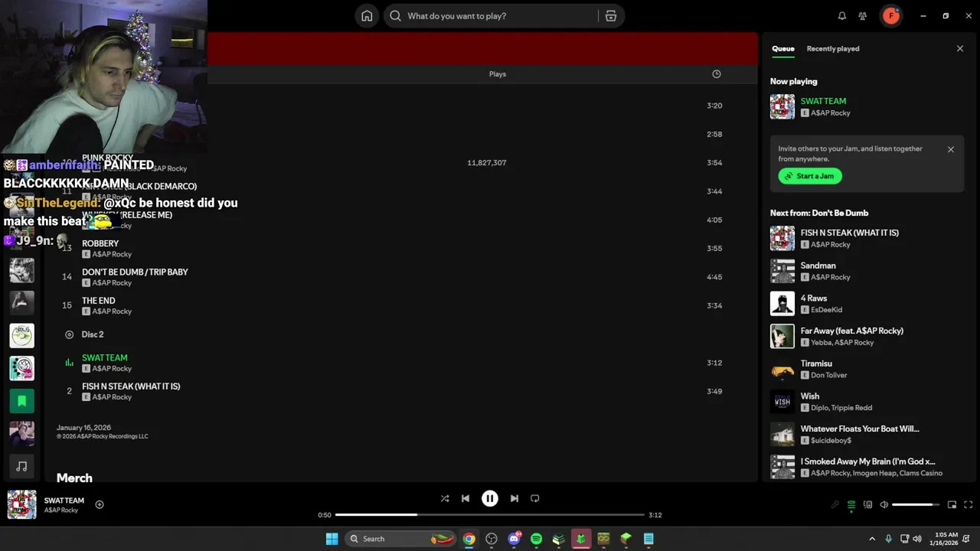Go to Spotify Home

click(367, 16)
